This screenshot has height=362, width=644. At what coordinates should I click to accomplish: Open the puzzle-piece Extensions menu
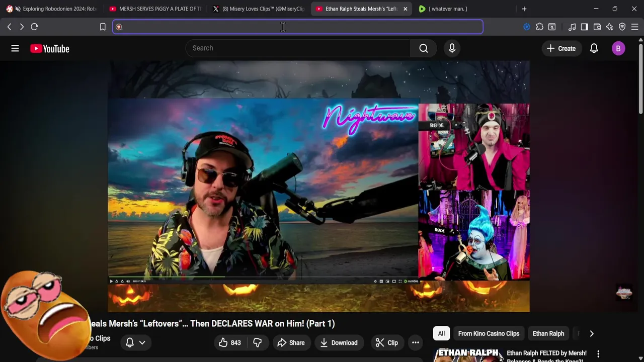539,27
